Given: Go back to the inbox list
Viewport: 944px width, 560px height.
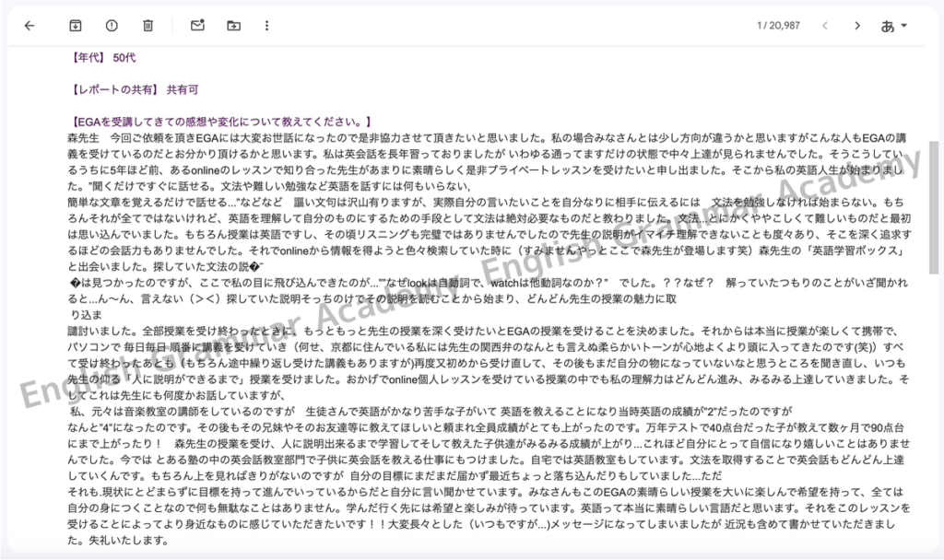Looking at the screenshot, I should pos(29,26).
